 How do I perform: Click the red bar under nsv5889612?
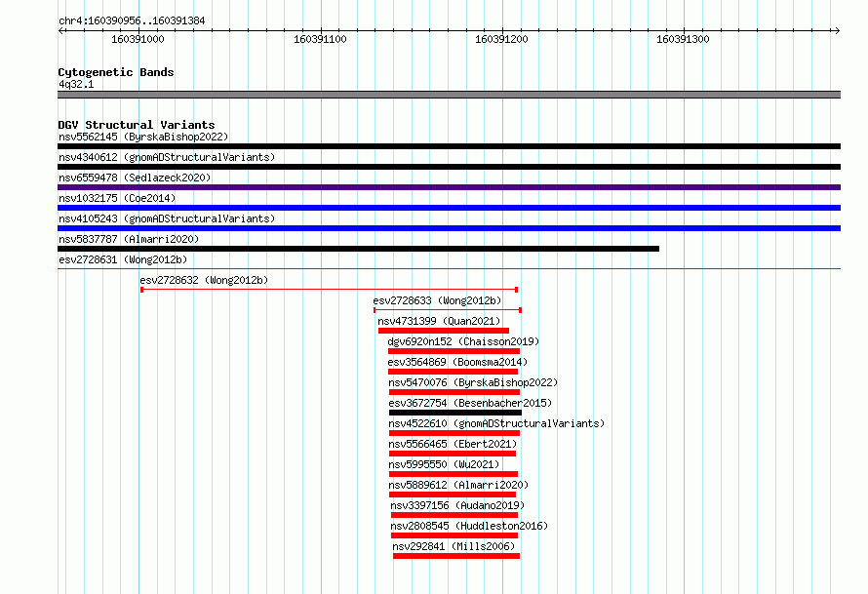[x=453, y=495]
